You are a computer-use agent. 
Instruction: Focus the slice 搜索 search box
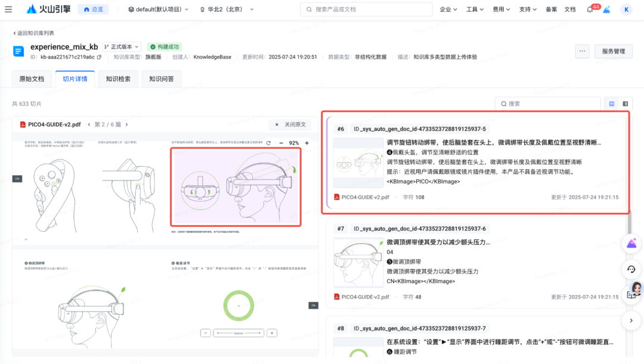pos(548,104)
